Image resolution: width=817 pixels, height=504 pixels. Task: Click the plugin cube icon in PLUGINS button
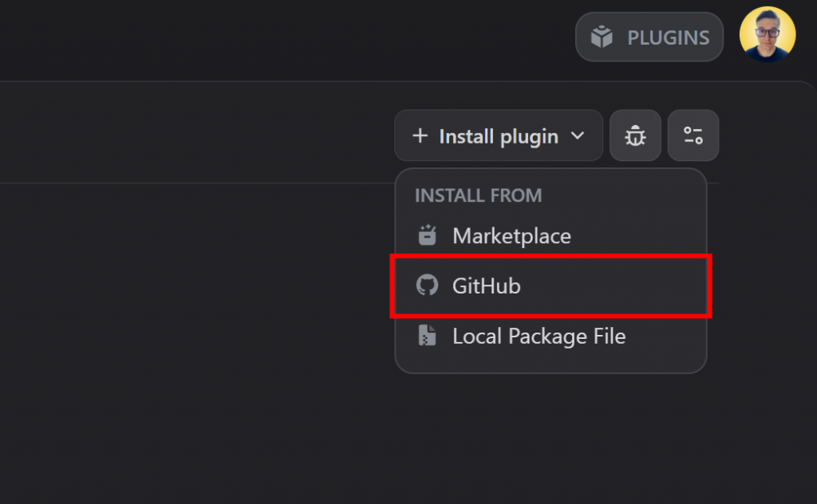tap(601, 36)
